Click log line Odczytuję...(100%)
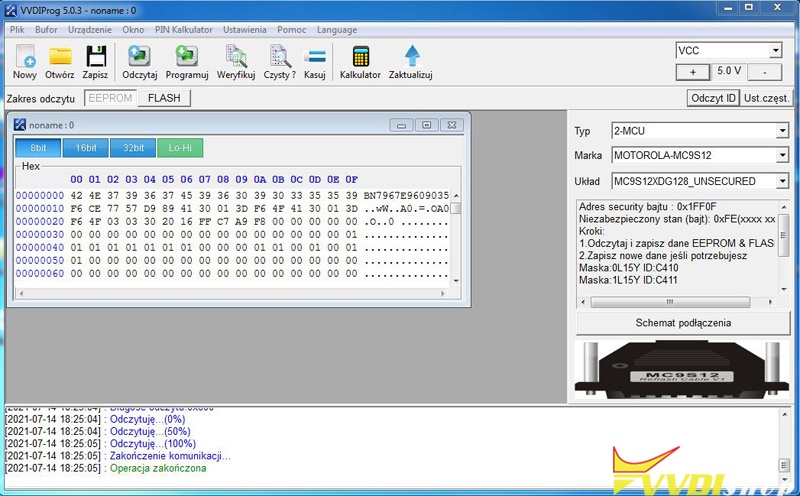Screen dimensions: 800x496 click(x=153, y=443)
